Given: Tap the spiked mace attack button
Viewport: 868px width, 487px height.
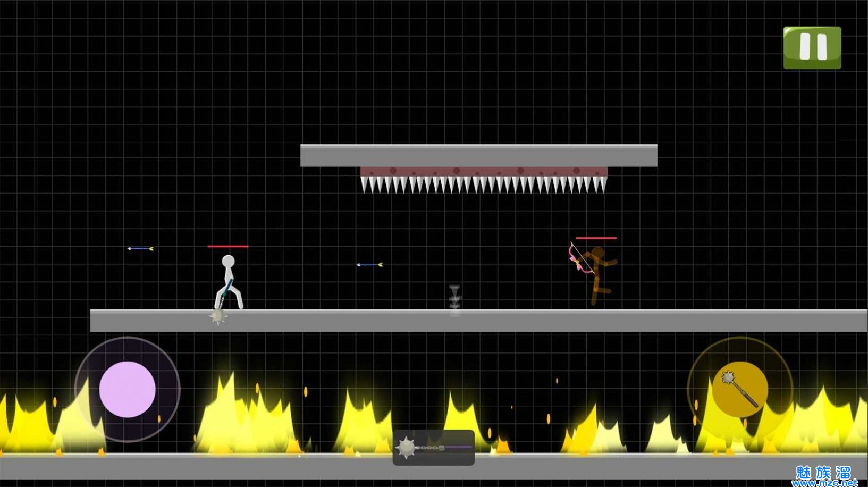Looking at the screenshot, I should [739, 389].
